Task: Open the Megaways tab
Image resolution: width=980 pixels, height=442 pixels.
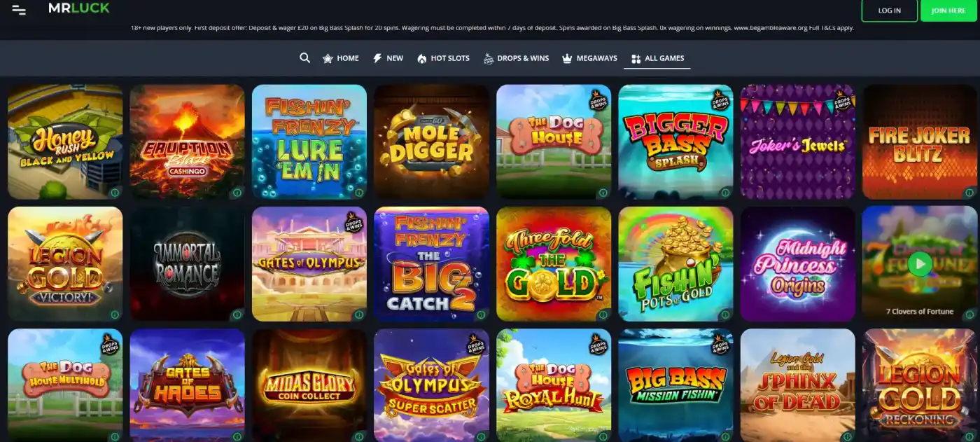Action: 589,58
